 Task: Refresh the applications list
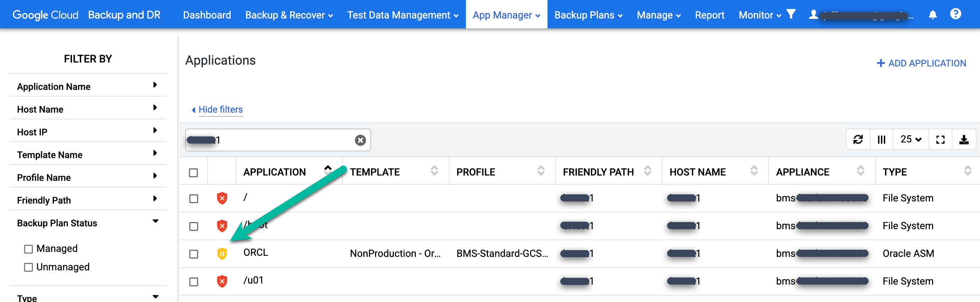(x=858, y=140)
